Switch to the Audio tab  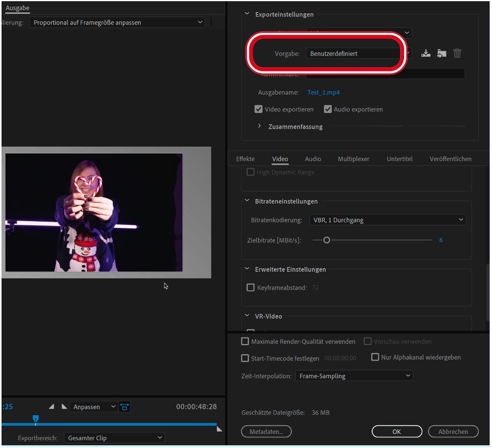tap(313, 159)
